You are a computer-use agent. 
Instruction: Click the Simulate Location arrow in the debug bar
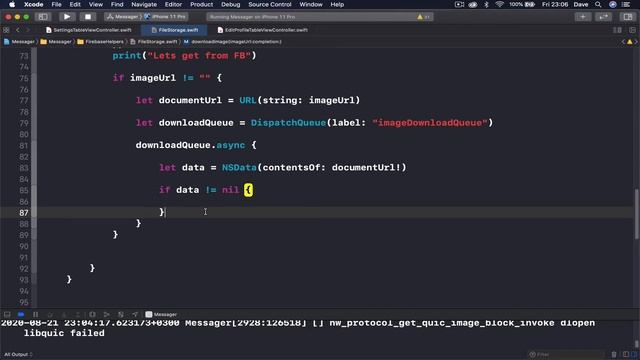point(135,314)
